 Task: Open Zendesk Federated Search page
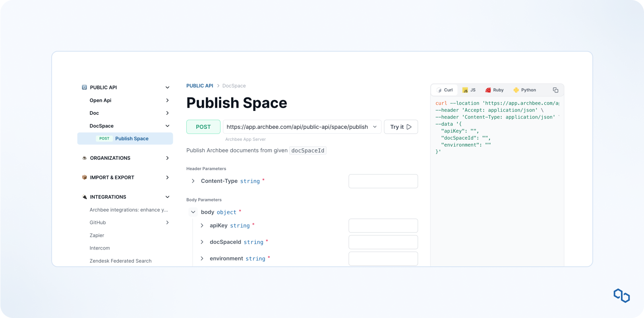[120, 261]
